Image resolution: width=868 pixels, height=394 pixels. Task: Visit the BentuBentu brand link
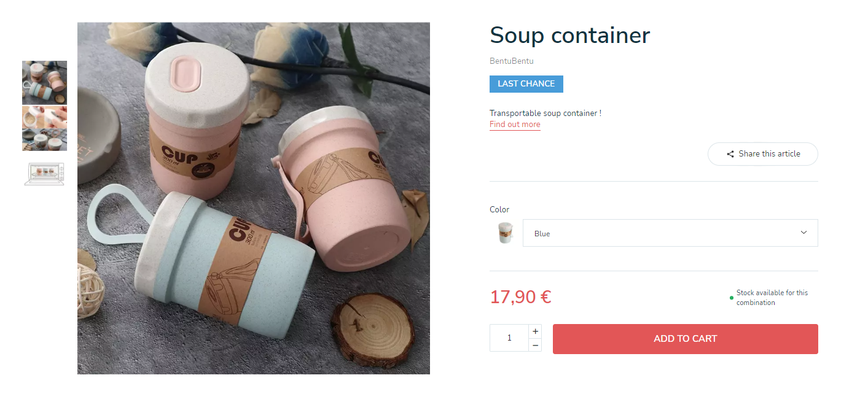coord(512,61)
